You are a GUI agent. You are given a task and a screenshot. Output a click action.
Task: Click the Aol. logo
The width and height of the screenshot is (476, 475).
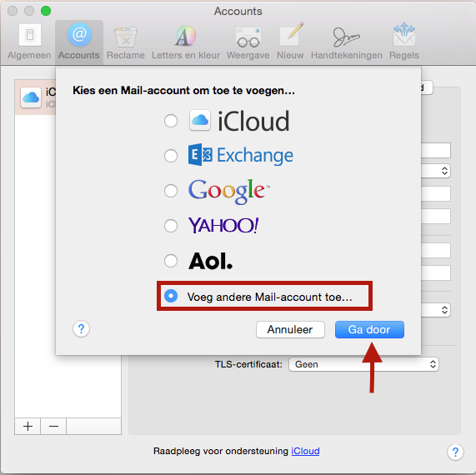[211, 261]
